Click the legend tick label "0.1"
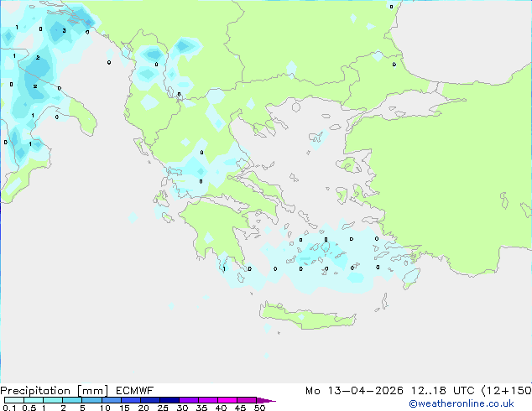Image resolution: width=532 pixels, height=411 pixels. pos(9,408)
